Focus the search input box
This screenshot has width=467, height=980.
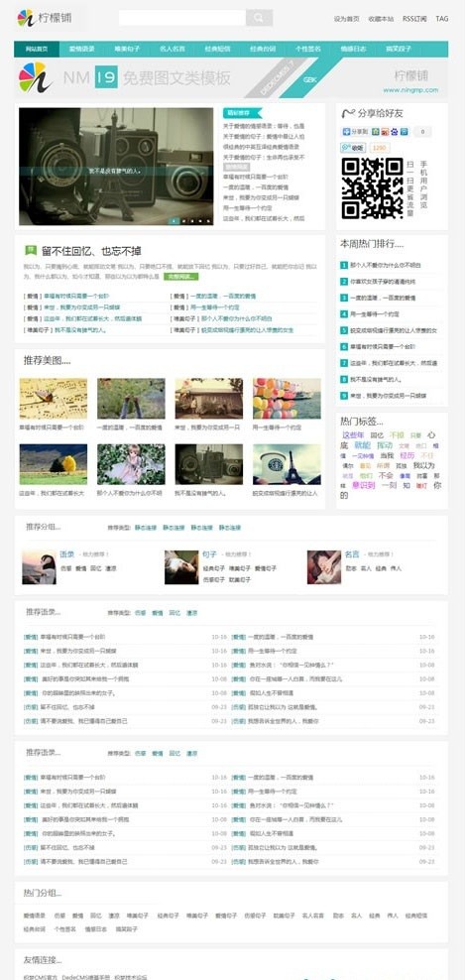point(182,18)
